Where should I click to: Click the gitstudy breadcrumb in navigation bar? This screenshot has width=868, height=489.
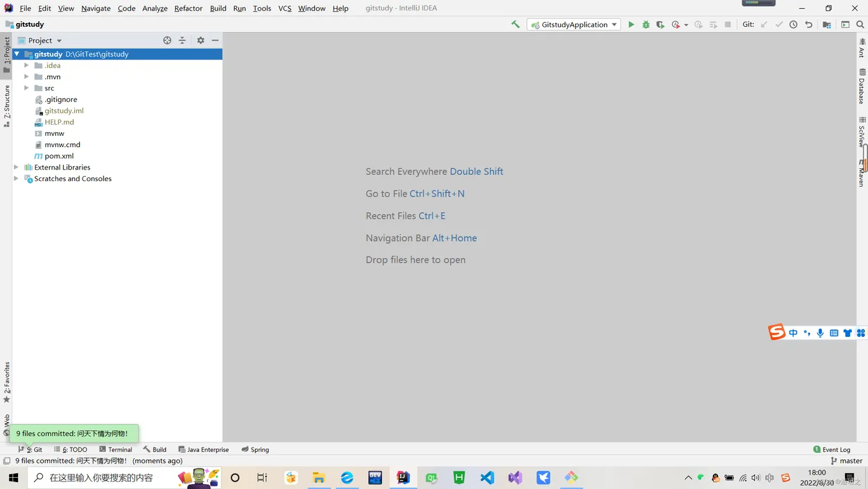(x=24, y=24)
